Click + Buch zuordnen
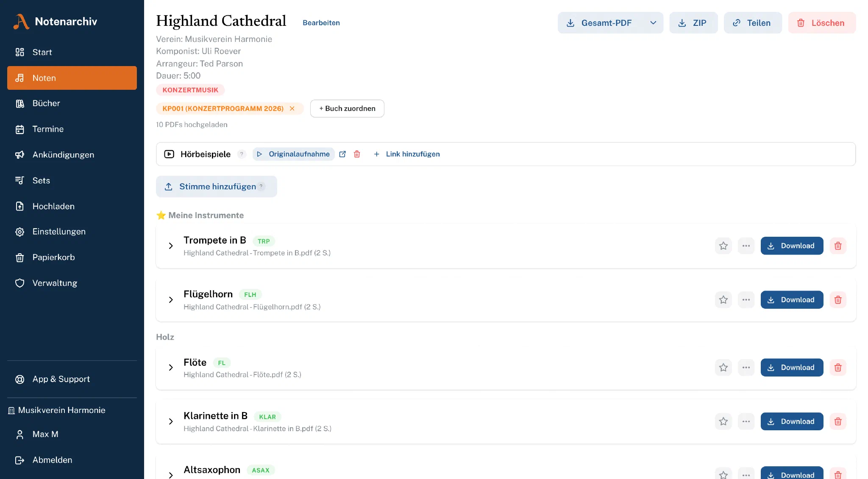 (x=347, y=108)
